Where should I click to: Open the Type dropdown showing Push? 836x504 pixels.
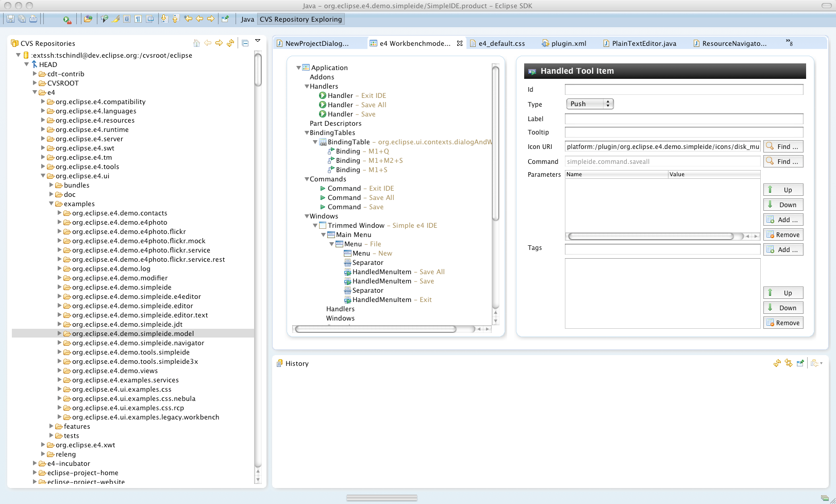[x=590, y=104]
